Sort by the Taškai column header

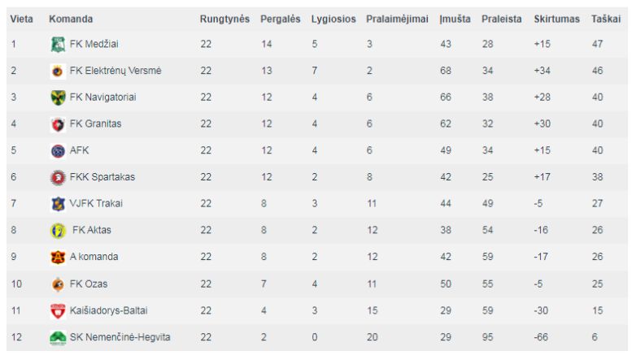pos(606,19)
